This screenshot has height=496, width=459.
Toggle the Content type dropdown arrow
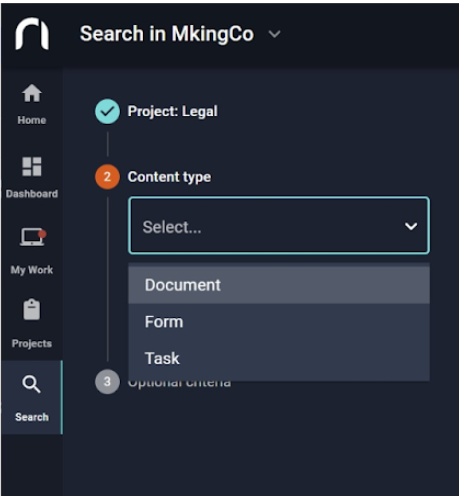point(411,226)
